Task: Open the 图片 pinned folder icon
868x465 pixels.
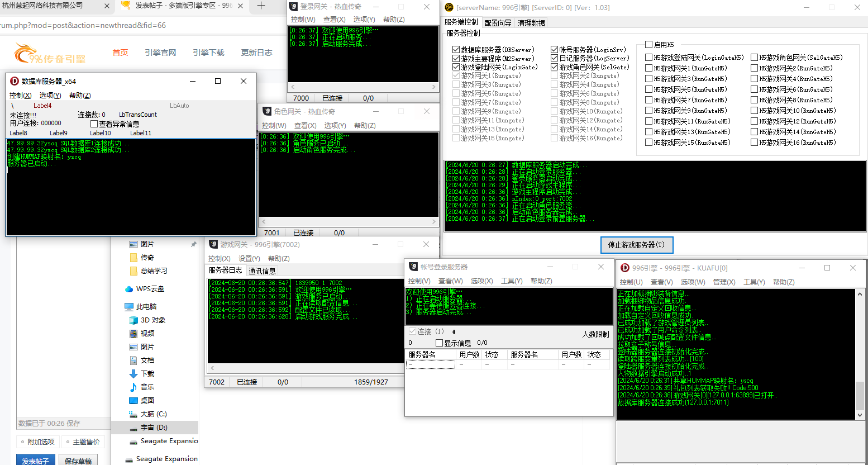Action: pyautogui.click(x=133, y=244)
